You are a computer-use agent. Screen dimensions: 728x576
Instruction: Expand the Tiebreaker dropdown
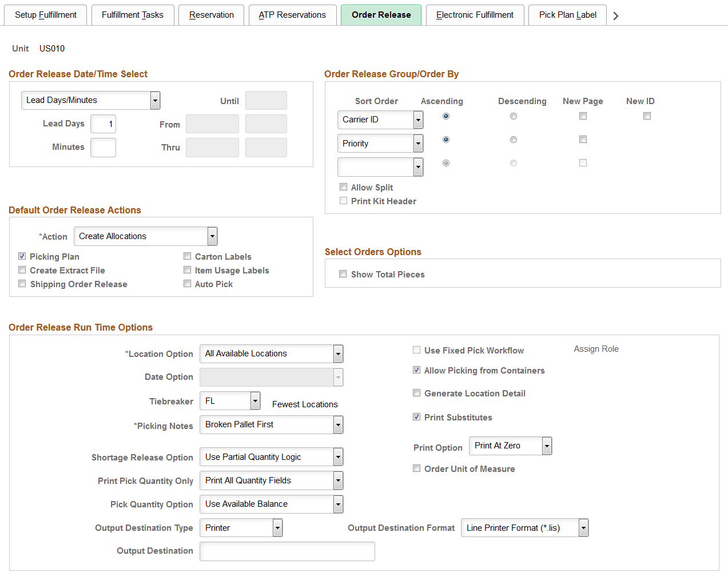coord(253,400)
